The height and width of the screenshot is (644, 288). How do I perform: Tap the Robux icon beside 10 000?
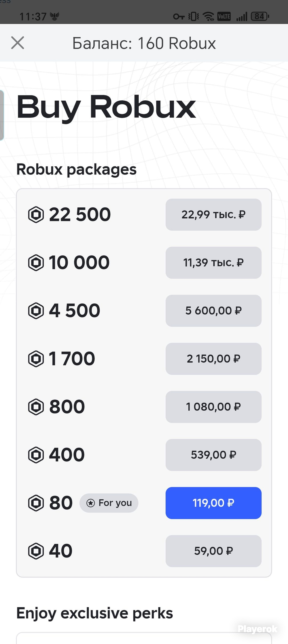36,263
